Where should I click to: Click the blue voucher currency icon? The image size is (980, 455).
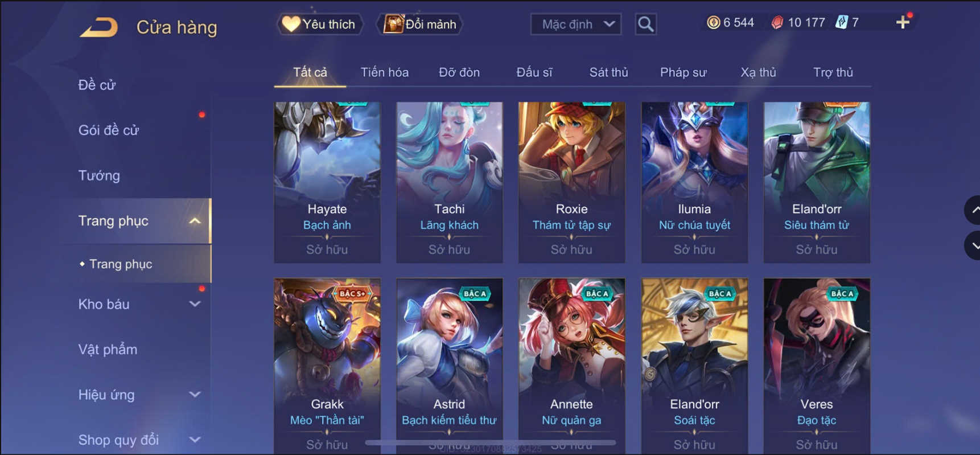click(841, 22)
